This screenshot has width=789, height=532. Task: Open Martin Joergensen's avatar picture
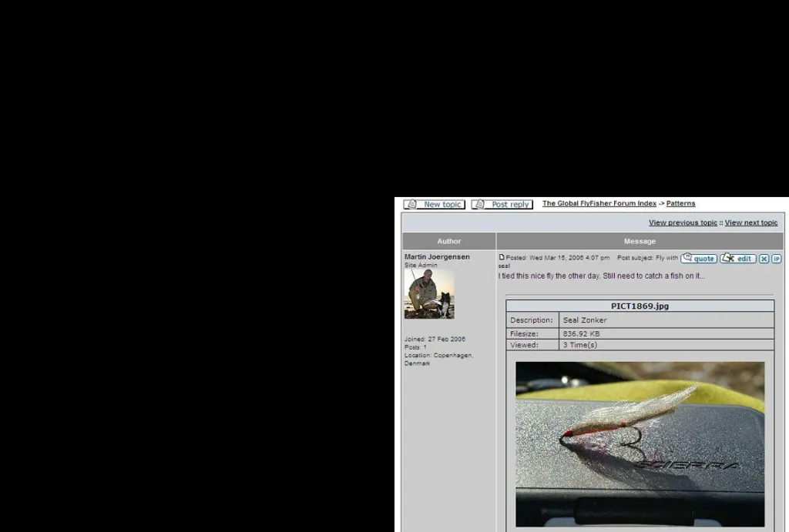tap(429, 293)
